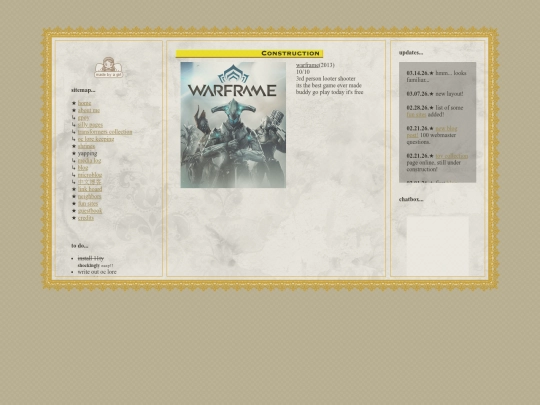This screenshot has height=405, width=540.
Task: Click the 'write out oc lore' to-do item
Action: [x=97, y=272]
